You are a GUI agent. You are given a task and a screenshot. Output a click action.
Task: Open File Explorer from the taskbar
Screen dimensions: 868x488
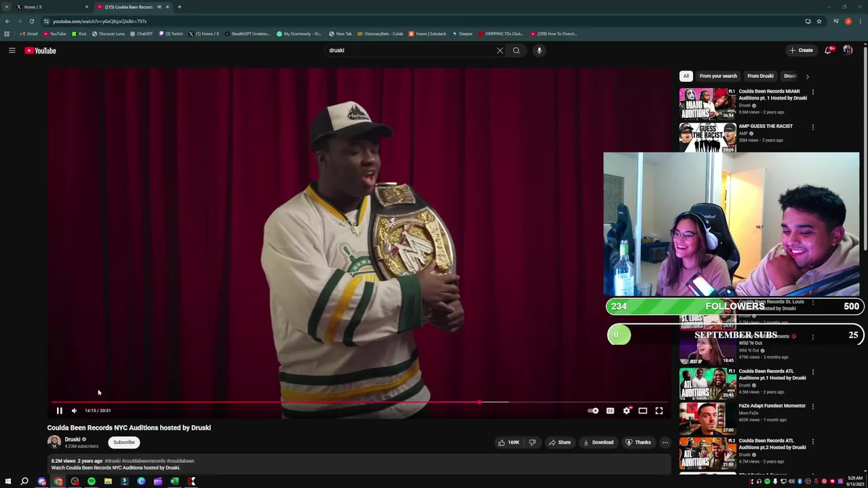(x=108, y=481)
